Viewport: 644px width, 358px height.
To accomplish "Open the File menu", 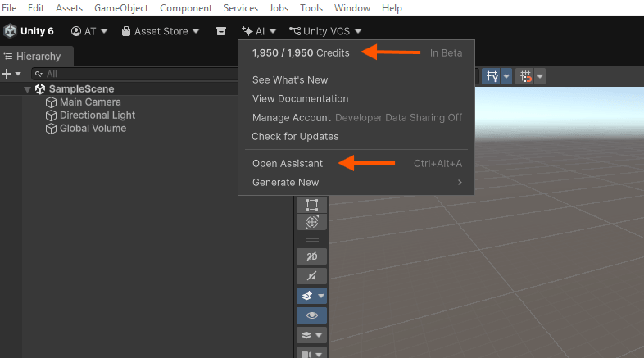I will (9, 8).
